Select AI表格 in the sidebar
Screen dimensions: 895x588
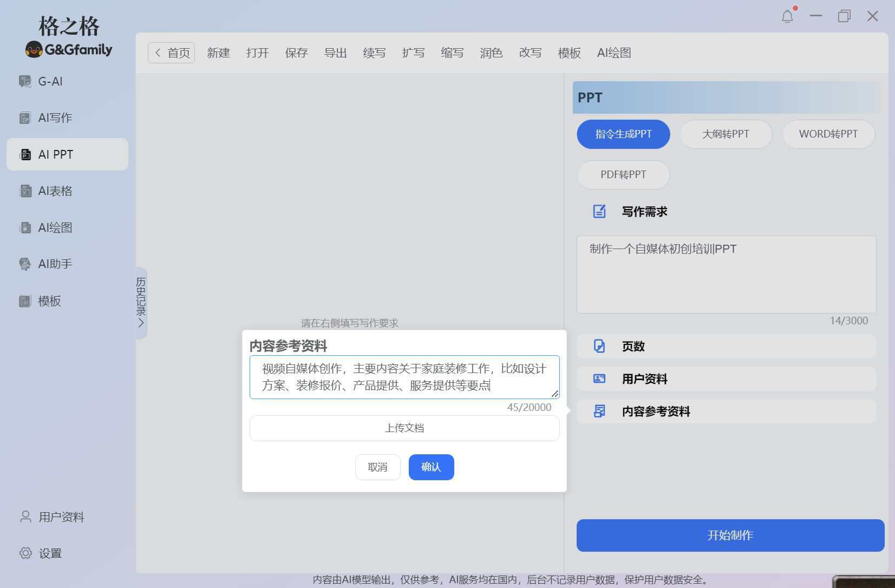56,191
